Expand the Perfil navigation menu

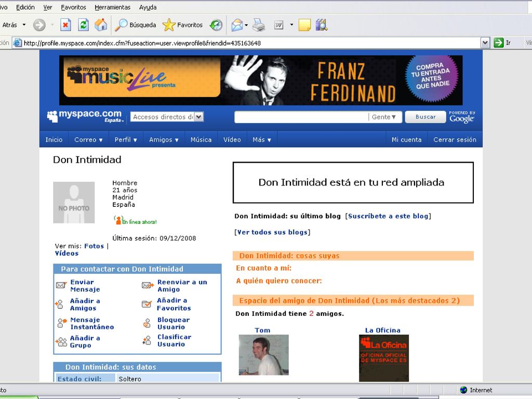coord(126,140)
